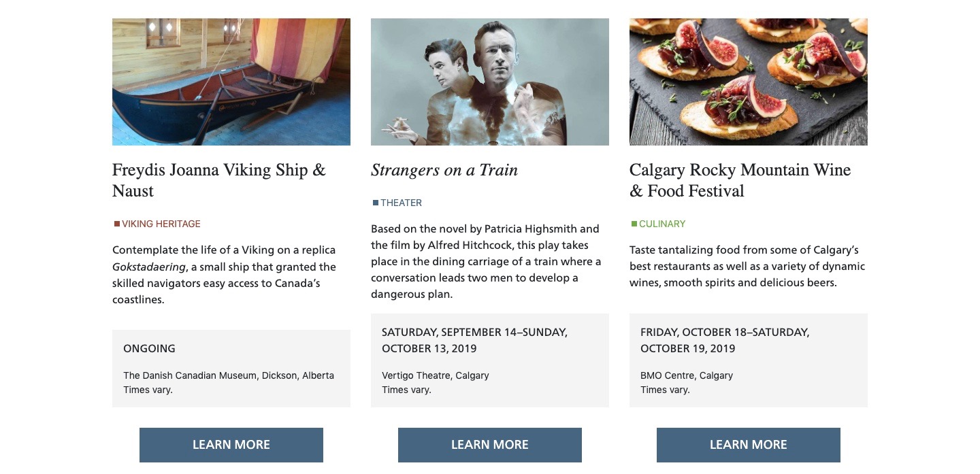Screen dimensions: 980x474
Task: Select the Viking Heritage category tag
Action: (x=161, y=224)
